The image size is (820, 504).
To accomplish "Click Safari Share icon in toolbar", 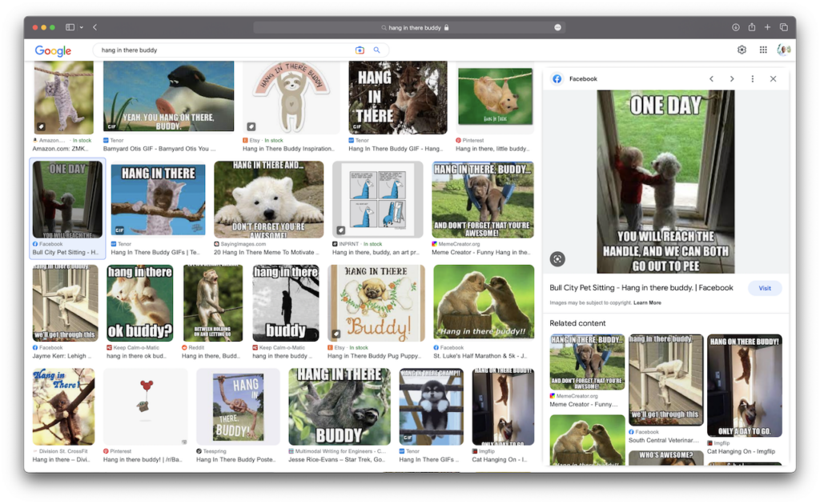I will point(752,27).
